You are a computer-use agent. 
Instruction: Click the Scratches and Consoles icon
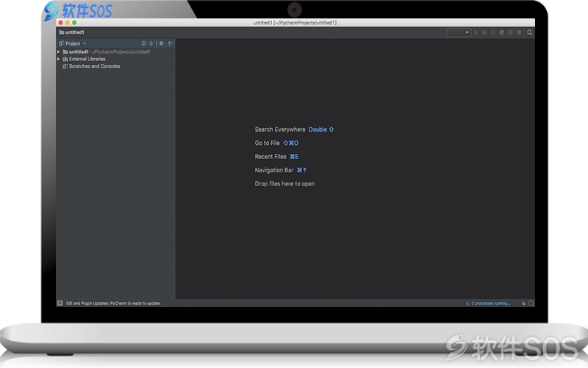pos(65,66)
